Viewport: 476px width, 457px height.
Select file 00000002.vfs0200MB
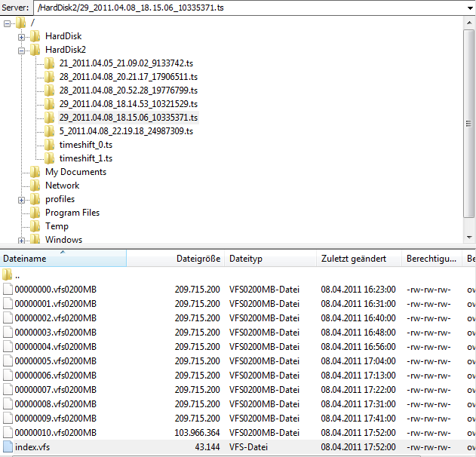[56, 318]
